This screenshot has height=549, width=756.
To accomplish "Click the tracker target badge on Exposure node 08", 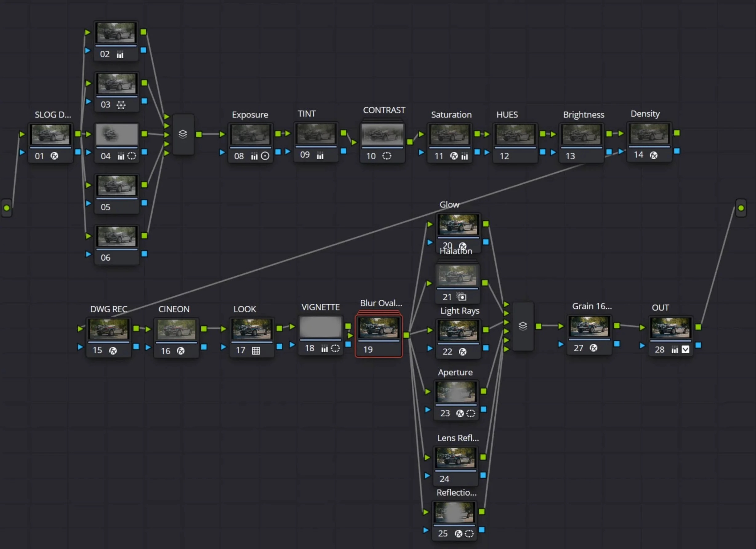I will tap(265, 156).
